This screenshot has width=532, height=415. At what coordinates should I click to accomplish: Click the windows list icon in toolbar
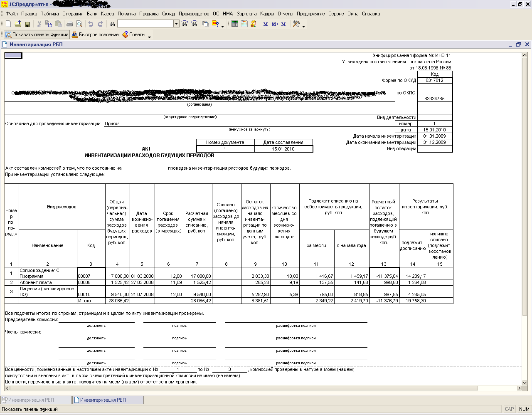point(206,24)
